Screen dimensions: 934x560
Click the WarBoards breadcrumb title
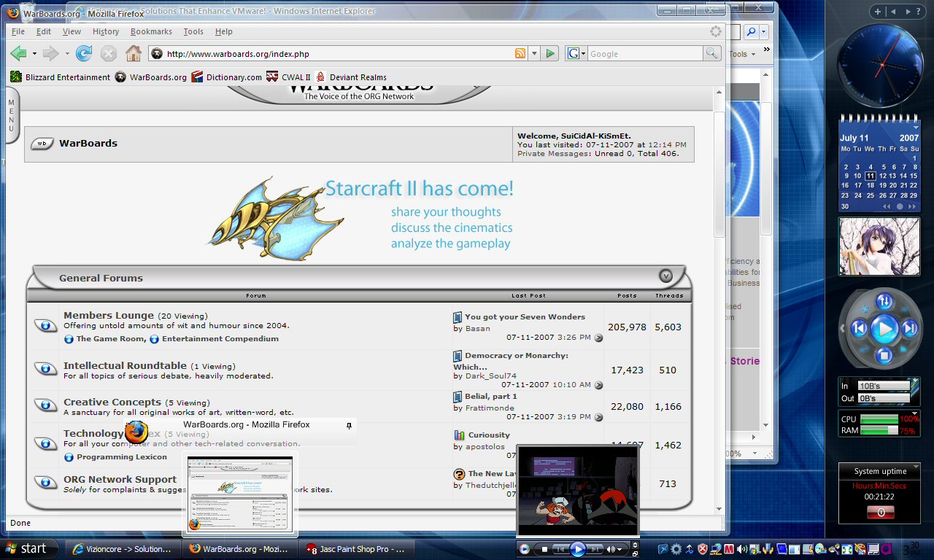coord(88,143)
